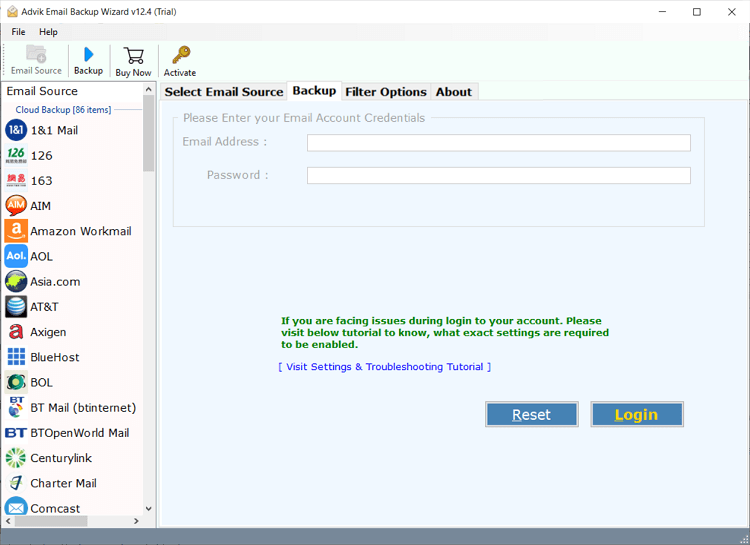Viewport: 750px width, 545px height.
Task: Select the BTOpenWorld Mail entry text
Action: 79,433
